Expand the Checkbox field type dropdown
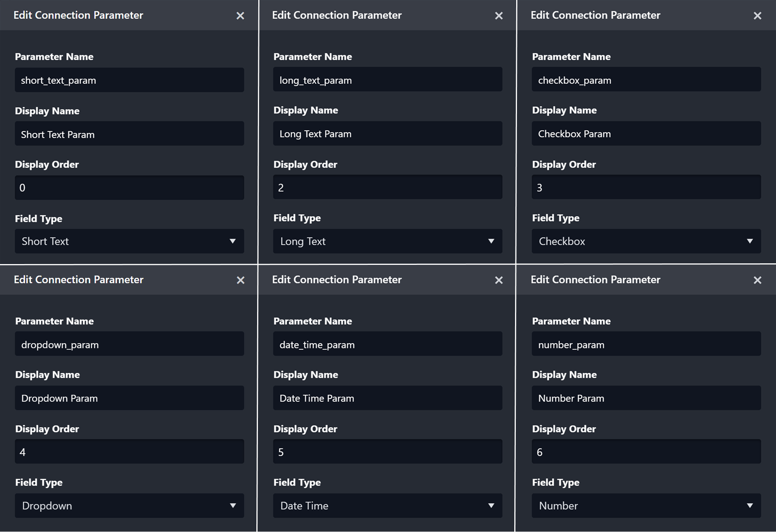Screen dimensions: 776x532 pyautogui.click(x=646, y=241)
